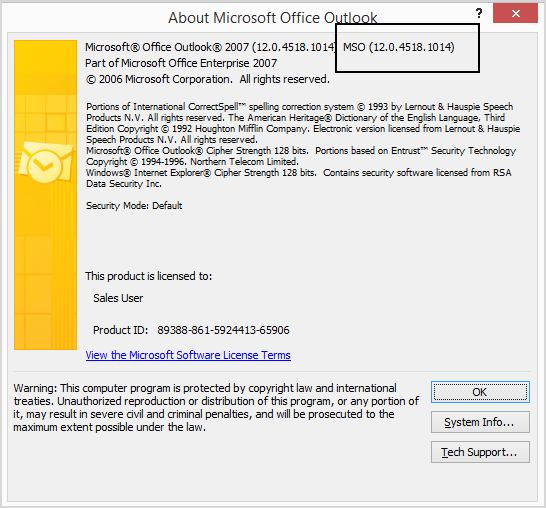The image size is (546, 508).
Task: Click the International CorrectSpell credits line
Action: coord(299,107)
